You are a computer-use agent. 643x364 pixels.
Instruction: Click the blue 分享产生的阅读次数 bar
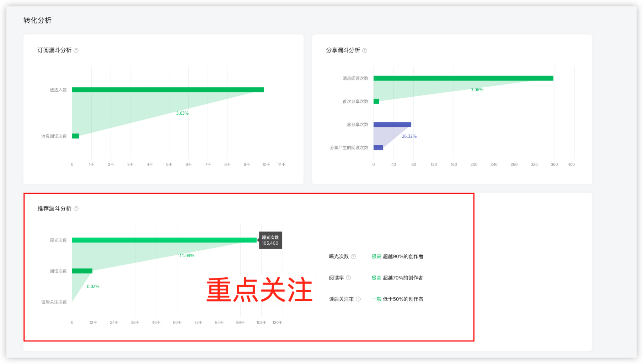pos(378,148)
